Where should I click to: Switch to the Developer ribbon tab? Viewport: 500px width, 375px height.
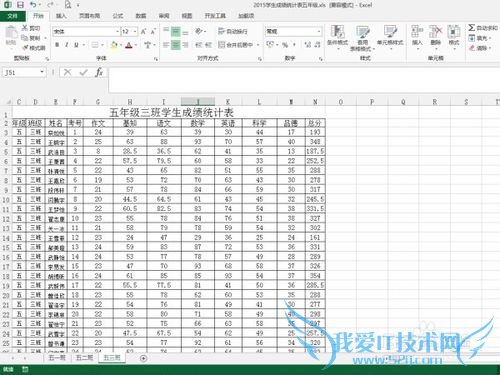point(215,16)
